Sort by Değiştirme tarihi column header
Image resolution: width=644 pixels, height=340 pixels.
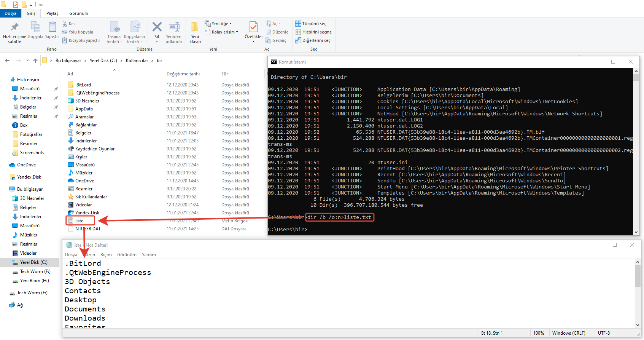click(183, 74)
